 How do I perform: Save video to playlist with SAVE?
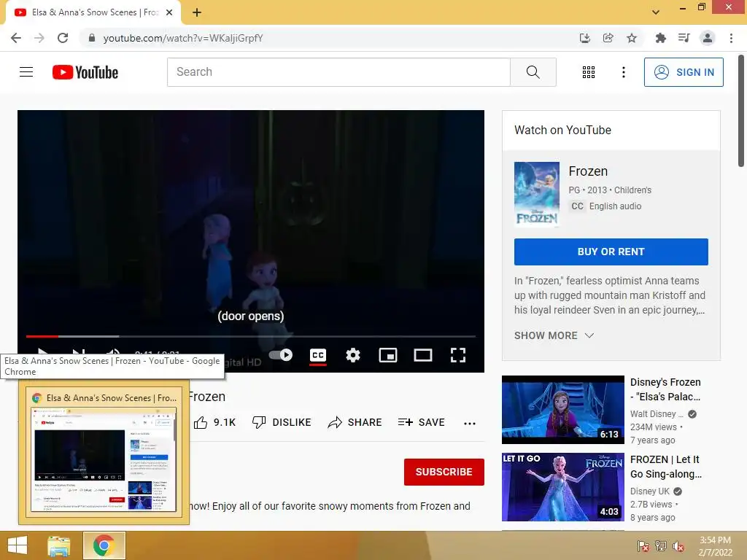[x=421, y=422]
